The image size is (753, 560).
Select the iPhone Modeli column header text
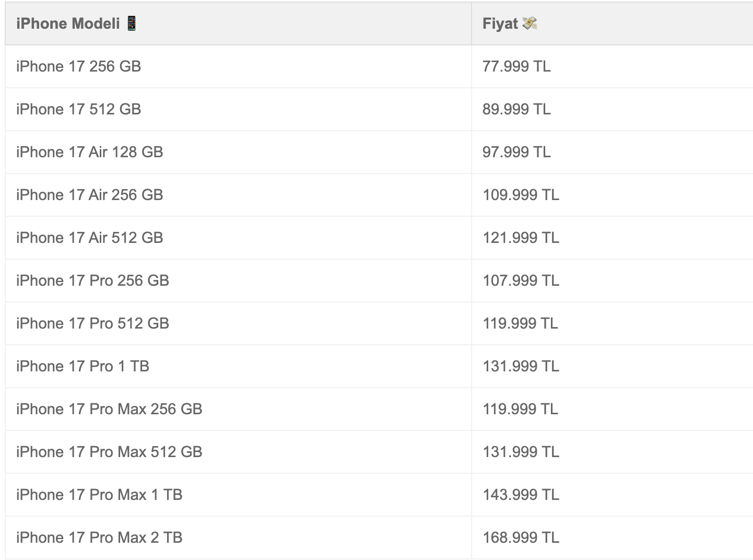point(68,24)
